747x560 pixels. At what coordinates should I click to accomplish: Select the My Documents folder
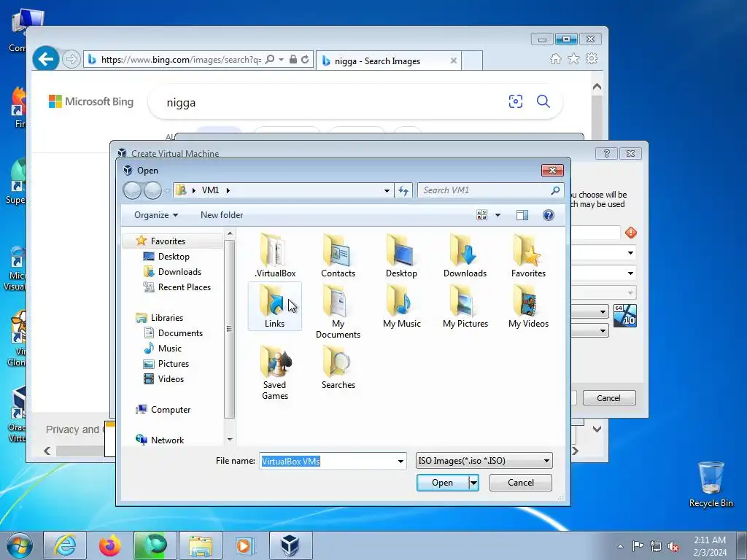coord(338,311)
